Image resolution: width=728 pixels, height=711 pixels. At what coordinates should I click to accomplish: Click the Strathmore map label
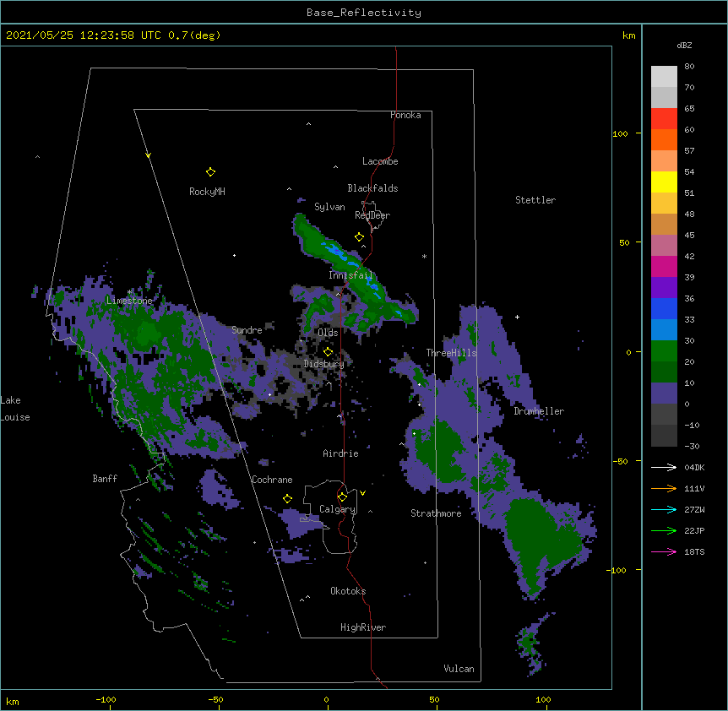(436, 513)
